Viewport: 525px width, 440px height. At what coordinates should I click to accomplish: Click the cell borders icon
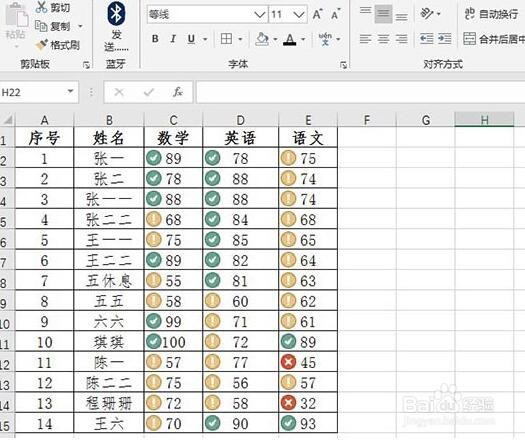point(226,39)
